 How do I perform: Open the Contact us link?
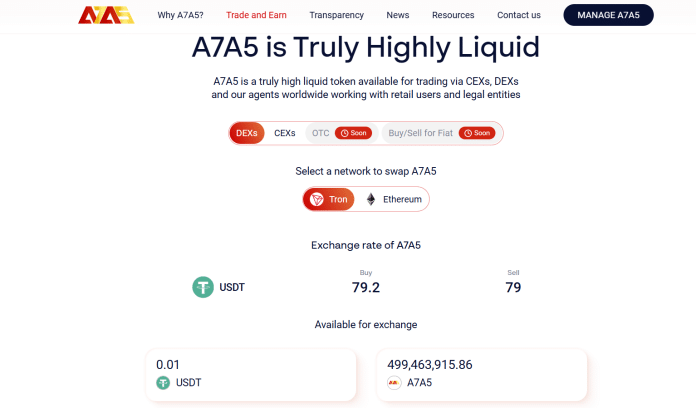(519, 15)
